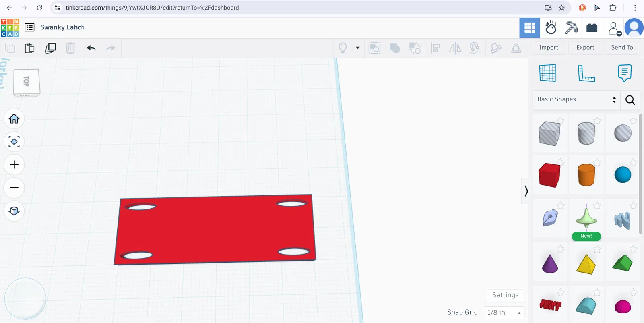Redo the last action
The width and height of the screenshot is (644, 323).
click(x=111, y=48)
